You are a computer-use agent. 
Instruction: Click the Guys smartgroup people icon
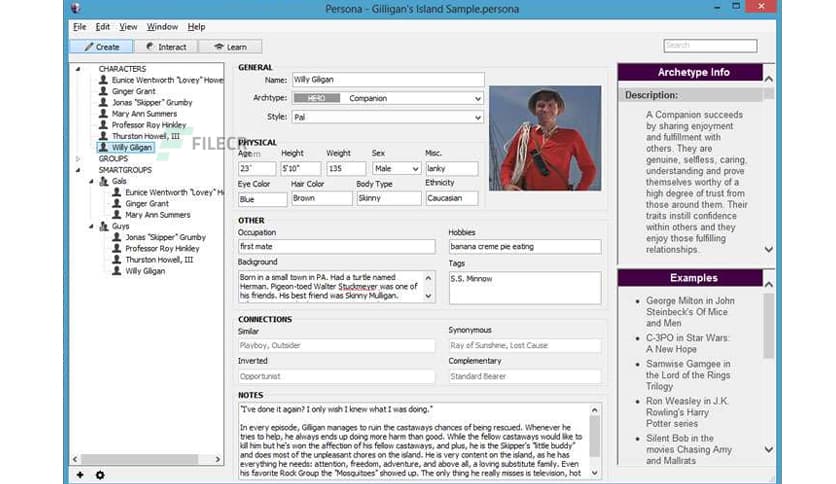click(x=103, y=227)
